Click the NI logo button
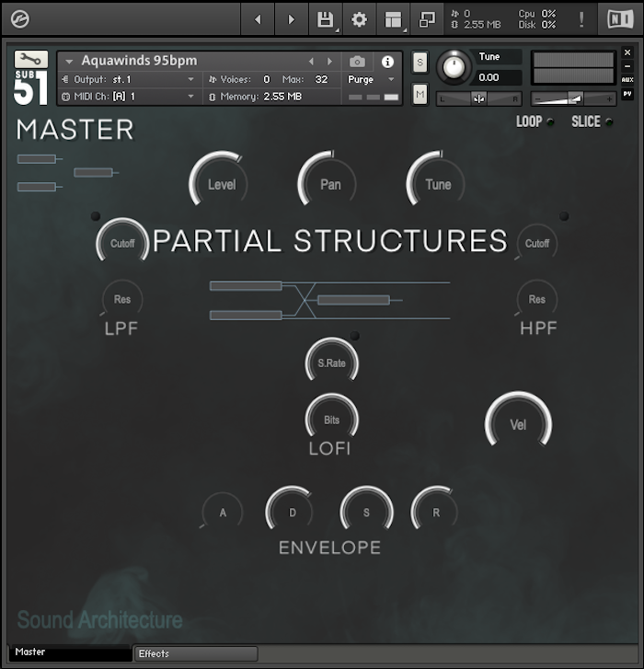644x669 pixels. pyautogui.click(x=620, y=19)
